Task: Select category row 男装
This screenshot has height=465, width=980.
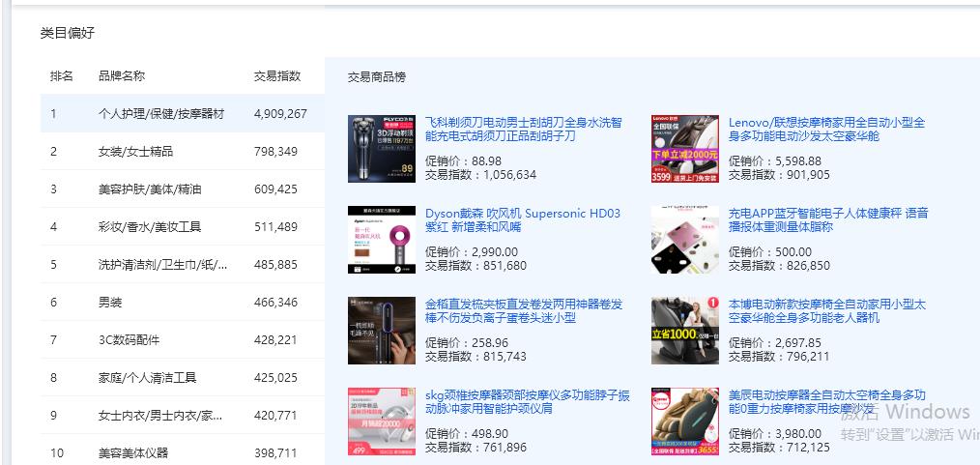Action: pyautogui.click(x=183, y=302)
